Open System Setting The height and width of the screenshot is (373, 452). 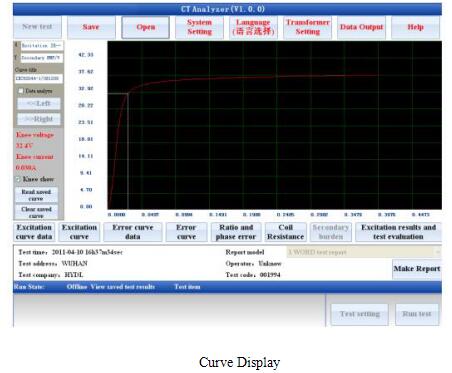coord(199,27)
